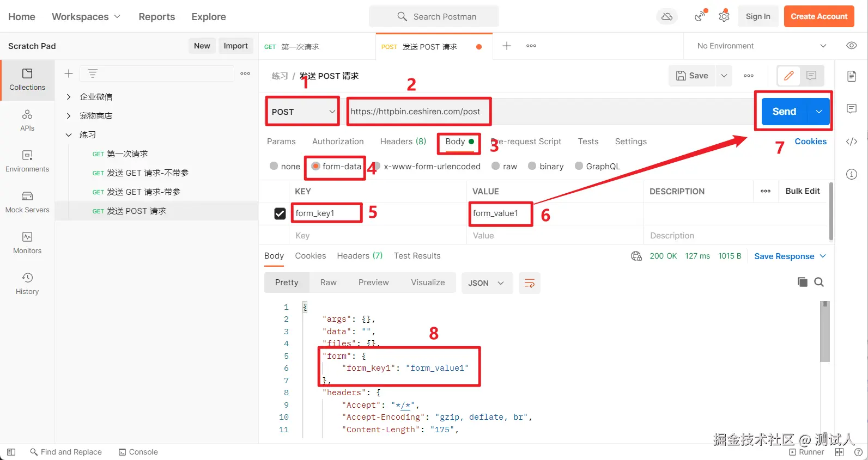This screenshot has height=460, width=868.
Task: Open the HTTP method POST dropdown
Action: 303,112
